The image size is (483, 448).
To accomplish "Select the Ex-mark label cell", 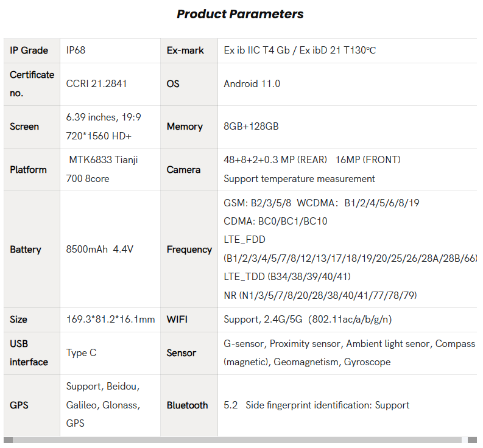I will (185, 51).
